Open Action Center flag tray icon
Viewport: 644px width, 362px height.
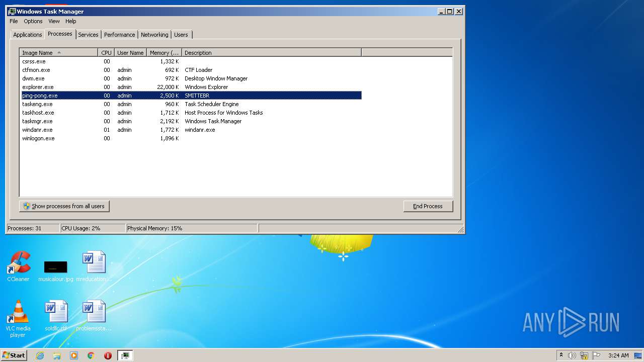click(x=596, y=355)
